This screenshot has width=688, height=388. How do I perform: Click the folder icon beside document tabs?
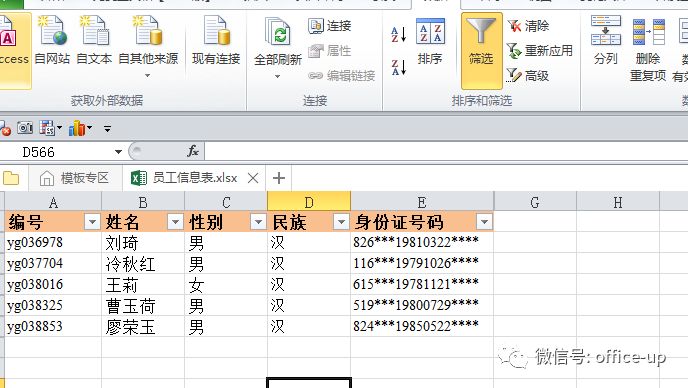tap(11, 178)
